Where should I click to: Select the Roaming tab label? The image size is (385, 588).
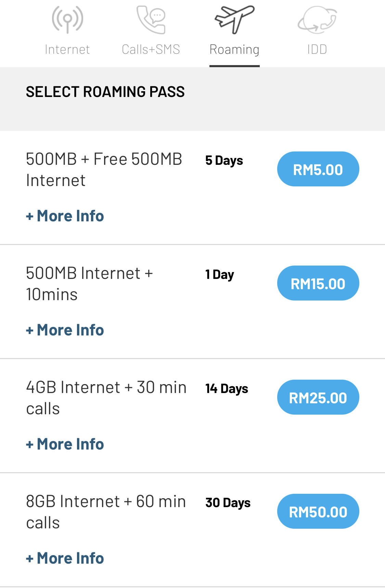234,50
